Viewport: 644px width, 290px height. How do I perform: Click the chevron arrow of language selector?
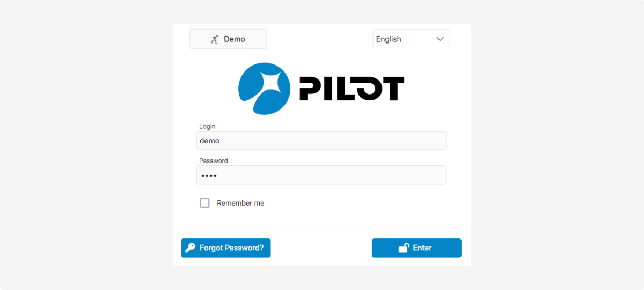tap(440, 39)
